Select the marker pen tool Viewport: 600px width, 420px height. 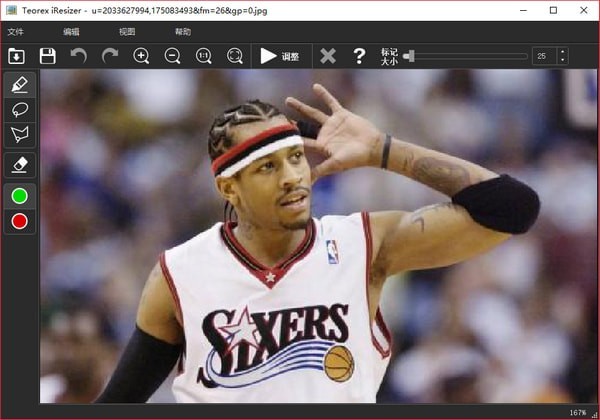pyautogui.click(x=20, y=84)
